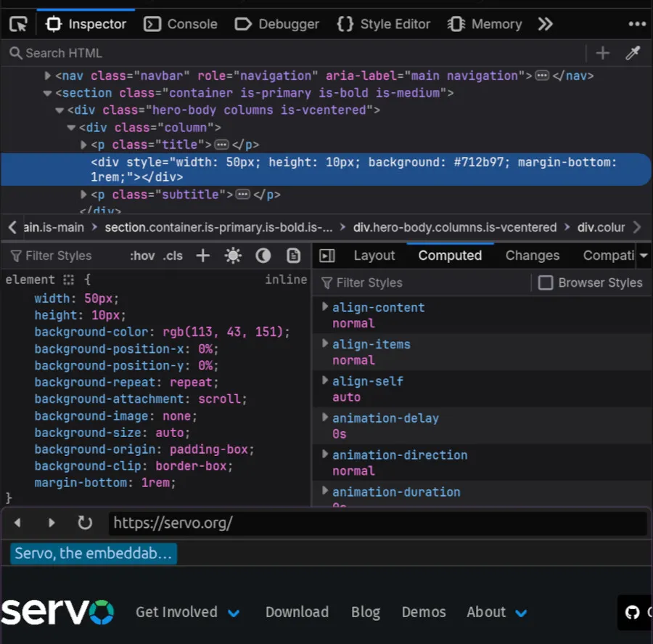This screenshot has height=644, width=653.
Task: Expand the animation-direction computed property
Action: (x=325, y=454)
